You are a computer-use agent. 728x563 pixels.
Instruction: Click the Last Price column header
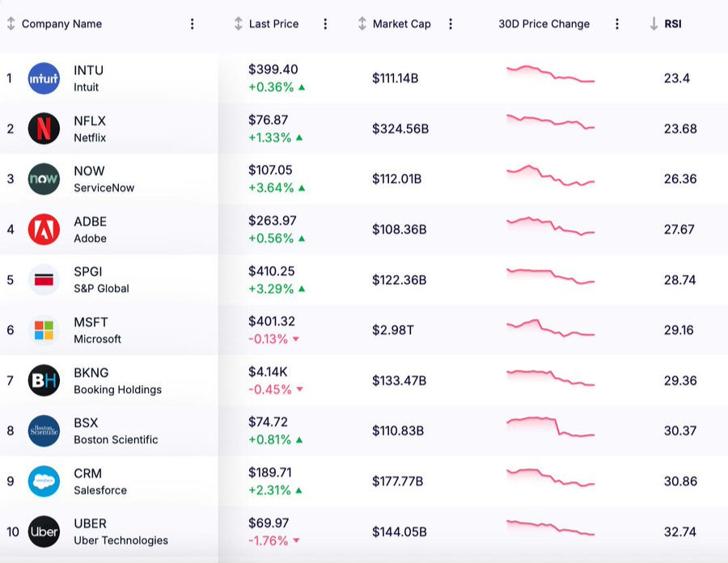pyautogui.click(x=273, y=23)
